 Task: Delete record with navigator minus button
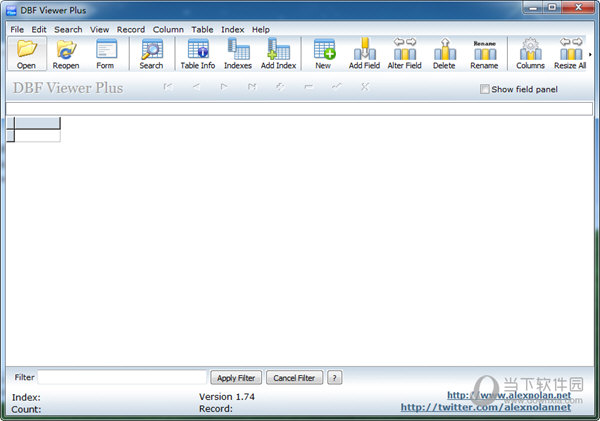(x=308, y=87)
